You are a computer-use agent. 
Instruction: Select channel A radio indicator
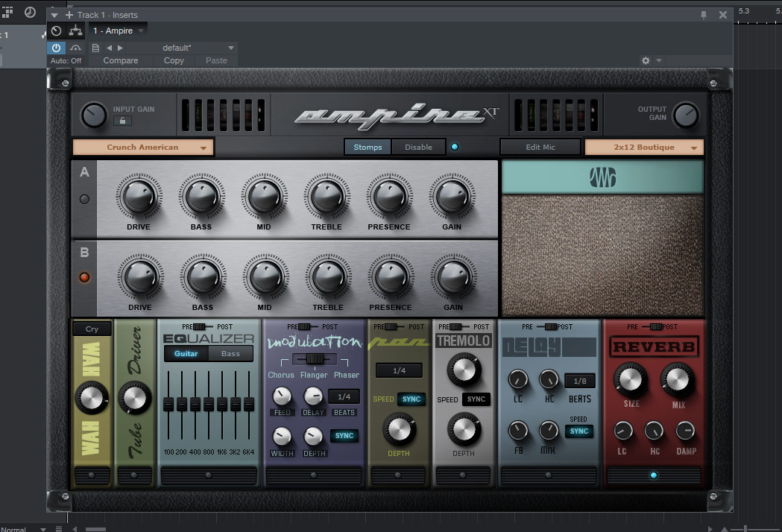point(84,200)
